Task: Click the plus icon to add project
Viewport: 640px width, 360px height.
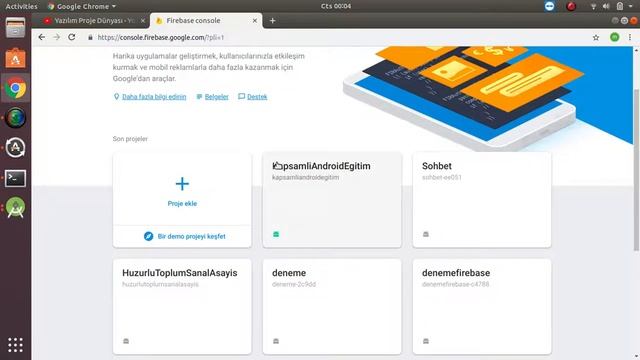Action: click(x=182, y=184)
